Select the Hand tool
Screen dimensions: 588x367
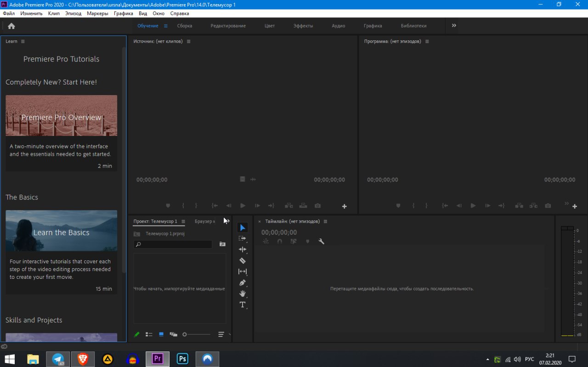(243, 294)
